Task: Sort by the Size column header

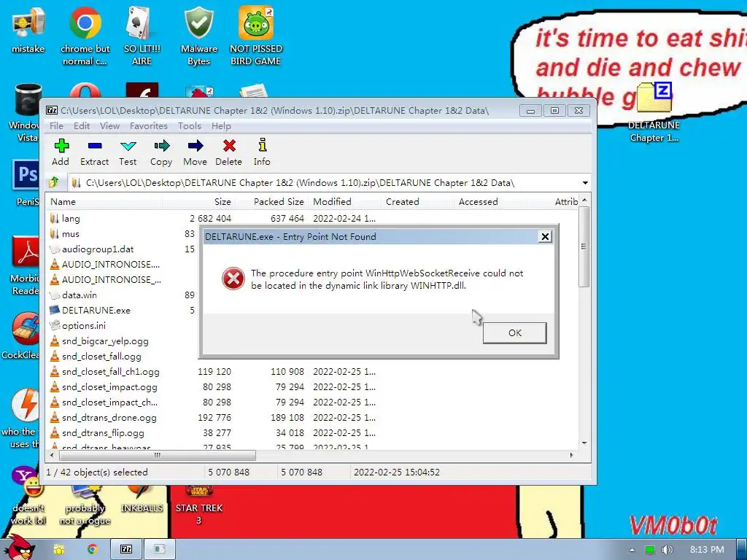Action: coord(199,201)
